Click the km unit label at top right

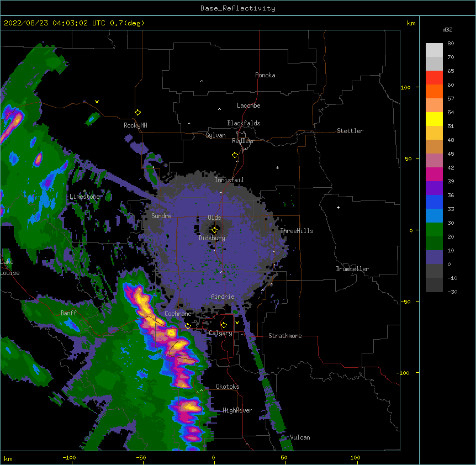(x=411, y=23)
